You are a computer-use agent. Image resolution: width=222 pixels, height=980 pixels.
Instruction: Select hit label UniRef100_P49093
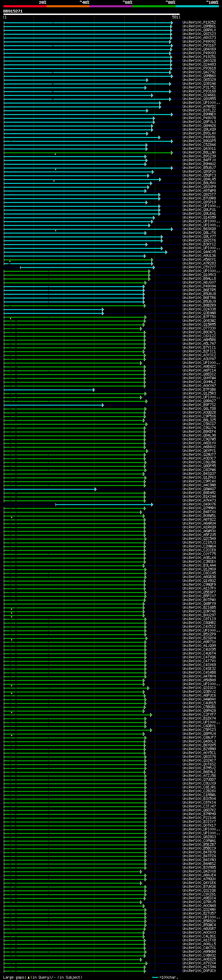(199, 53)
